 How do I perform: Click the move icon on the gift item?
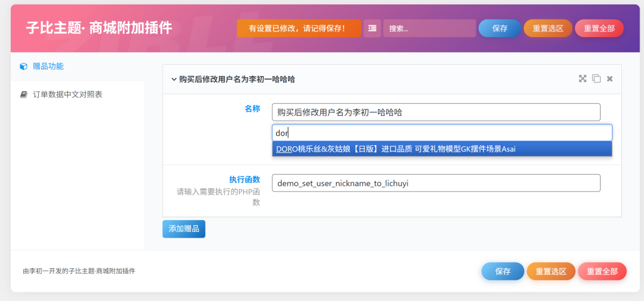tap(582, 79)
